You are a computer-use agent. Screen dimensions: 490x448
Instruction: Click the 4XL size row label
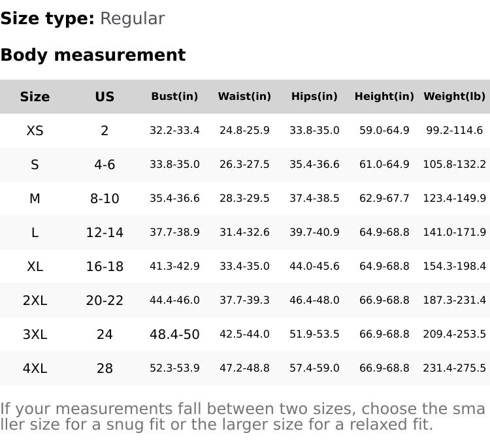coord(35,368)
